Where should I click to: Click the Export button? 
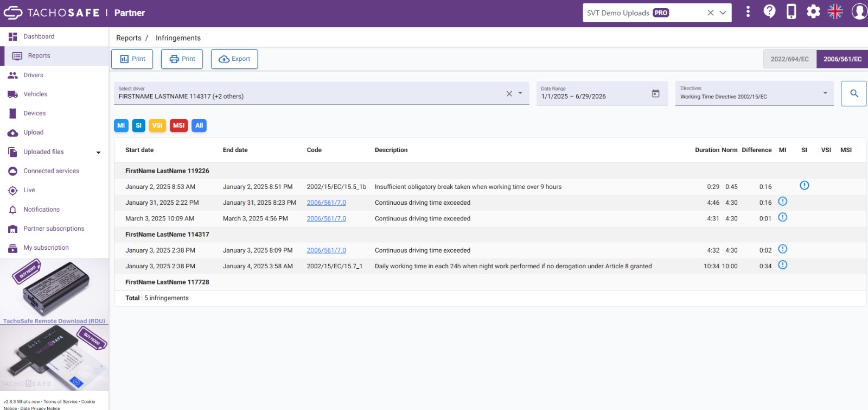[234, 59]
